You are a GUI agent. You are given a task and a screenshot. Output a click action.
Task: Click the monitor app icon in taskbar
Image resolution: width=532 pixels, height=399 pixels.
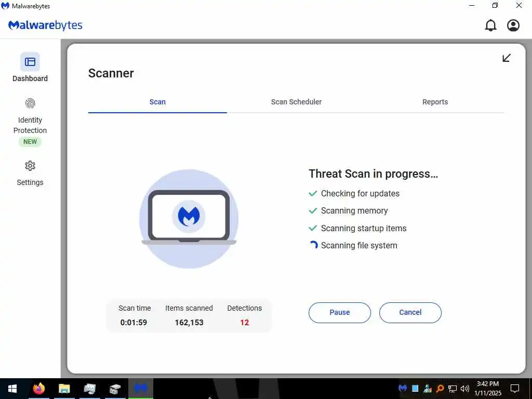pyautogui.click(x=89, y=389)
